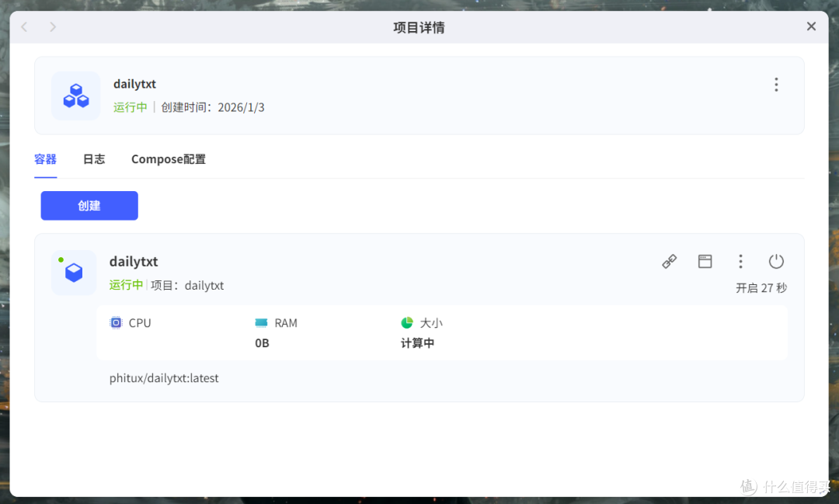Toggle the container power button

click(776, 261)
